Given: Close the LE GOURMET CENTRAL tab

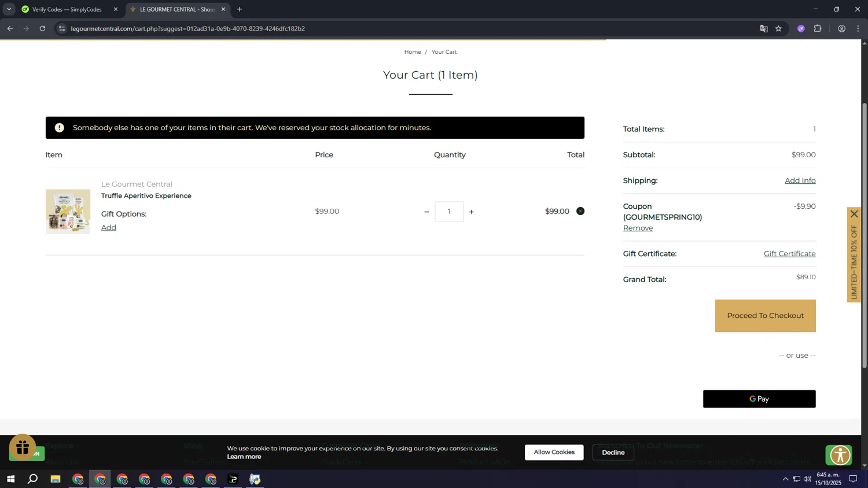Looking at the screenshot, I should (223, 9).
